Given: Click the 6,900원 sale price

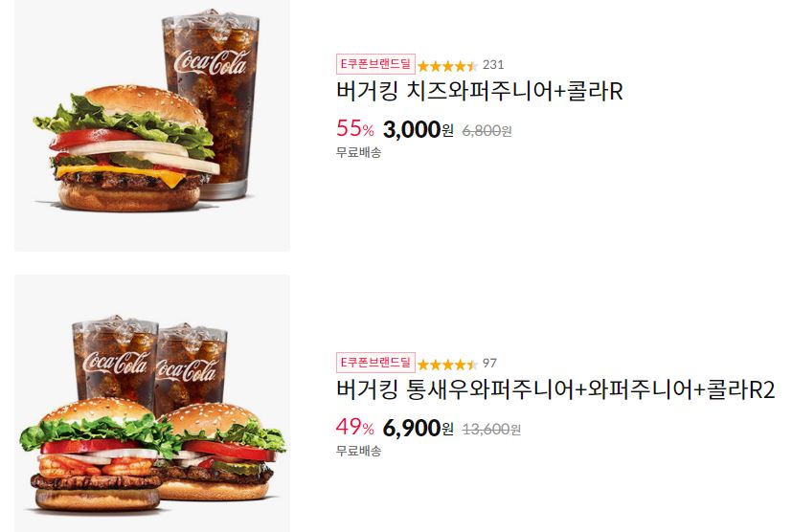Looking at the screenshot, I should click(x=419, y=429).
